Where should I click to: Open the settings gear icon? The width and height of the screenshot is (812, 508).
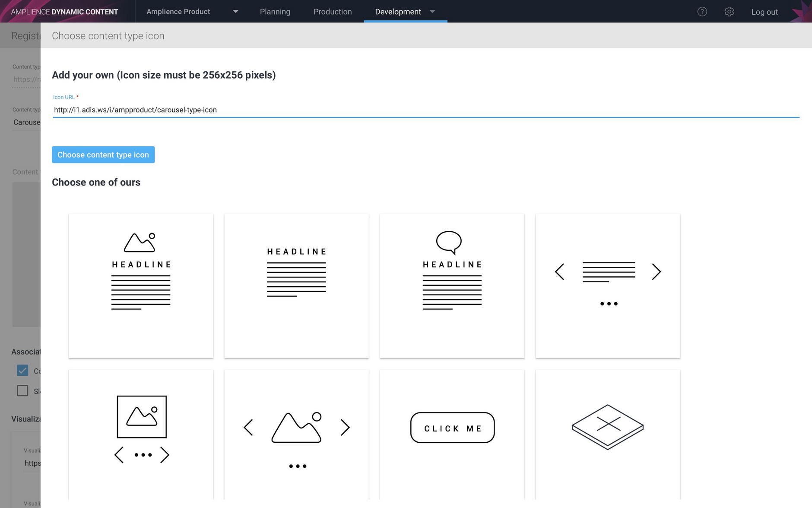click(730, 12)
